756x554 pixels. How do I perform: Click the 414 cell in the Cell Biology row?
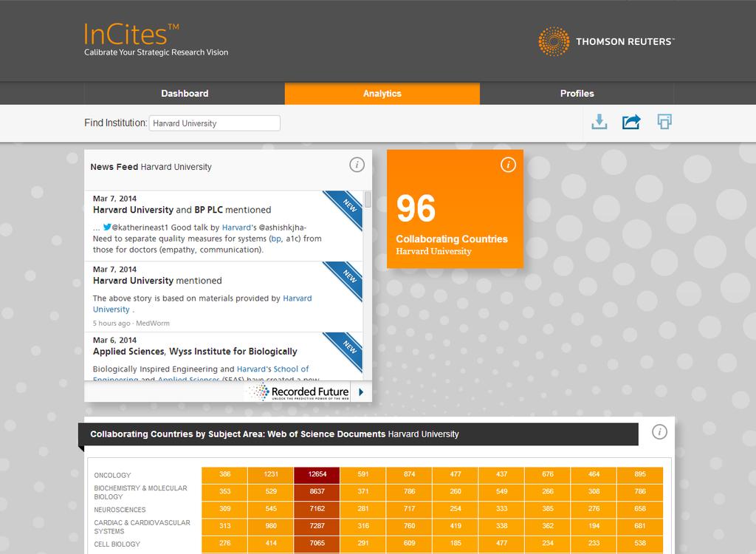[271, 544]
